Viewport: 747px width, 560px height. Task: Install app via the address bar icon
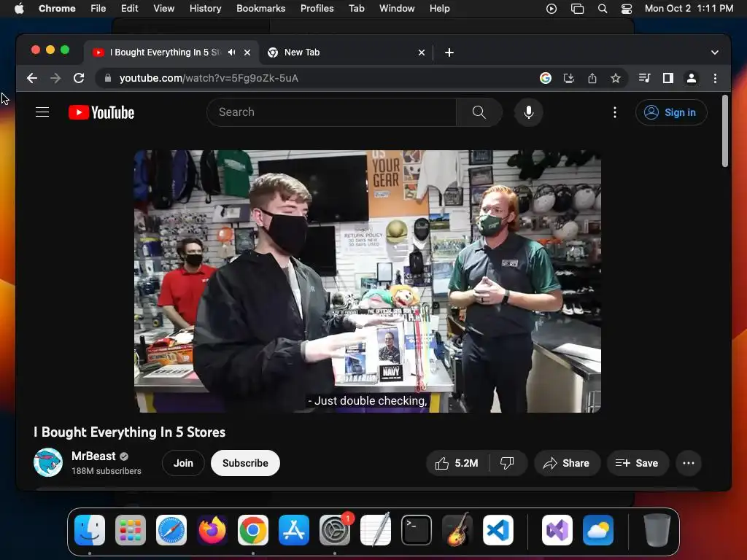[x=569, y=78]
